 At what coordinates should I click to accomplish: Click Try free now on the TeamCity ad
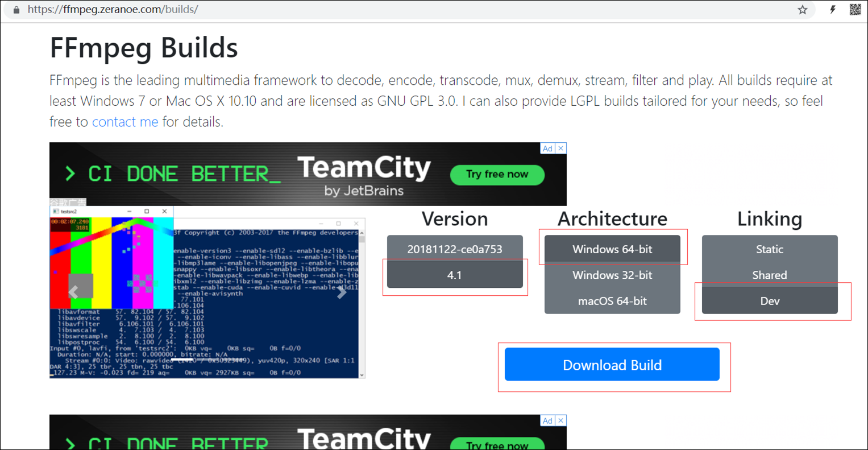pos(497,175)
